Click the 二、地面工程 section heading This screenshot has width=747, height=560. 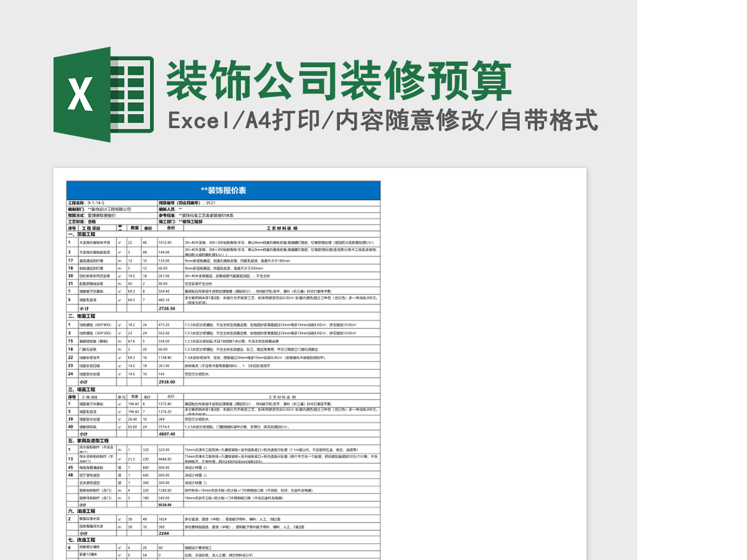click(x=82, y=316)
